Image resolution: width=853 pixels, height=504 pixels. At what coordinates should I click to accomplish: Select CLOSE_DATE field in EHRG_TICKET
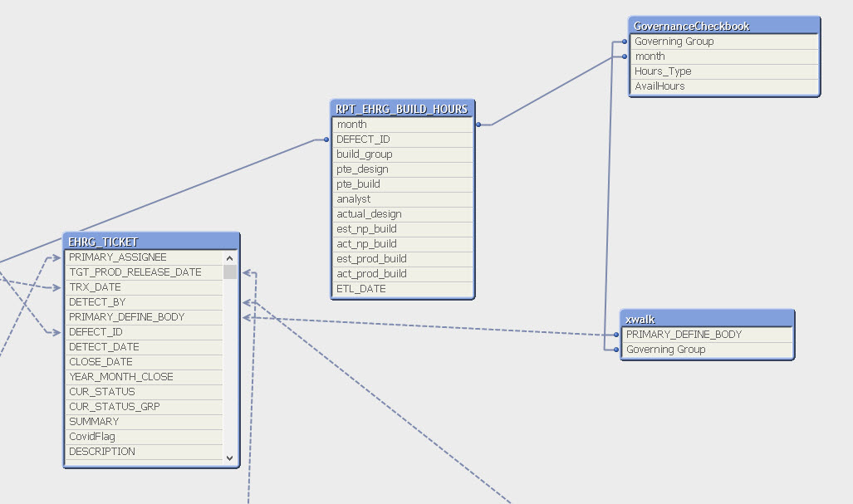(144, 361)
